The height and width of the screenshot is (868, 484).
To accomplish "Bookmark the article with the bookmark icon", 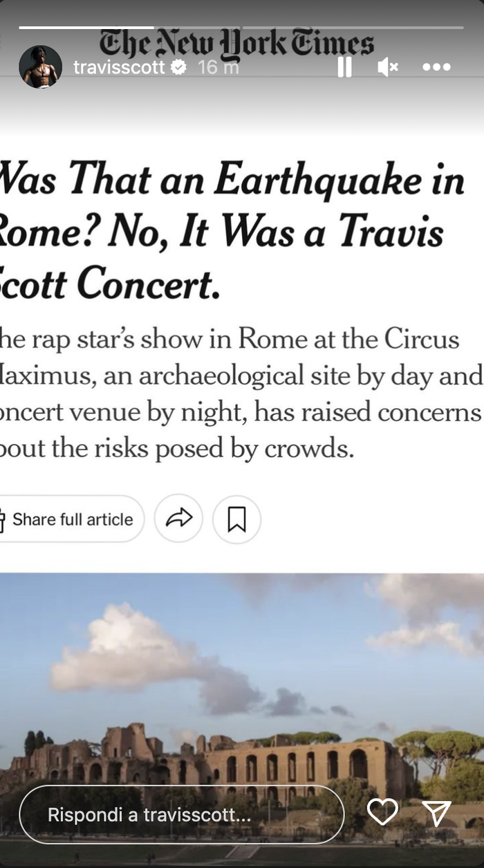I will tap(236, 519).
